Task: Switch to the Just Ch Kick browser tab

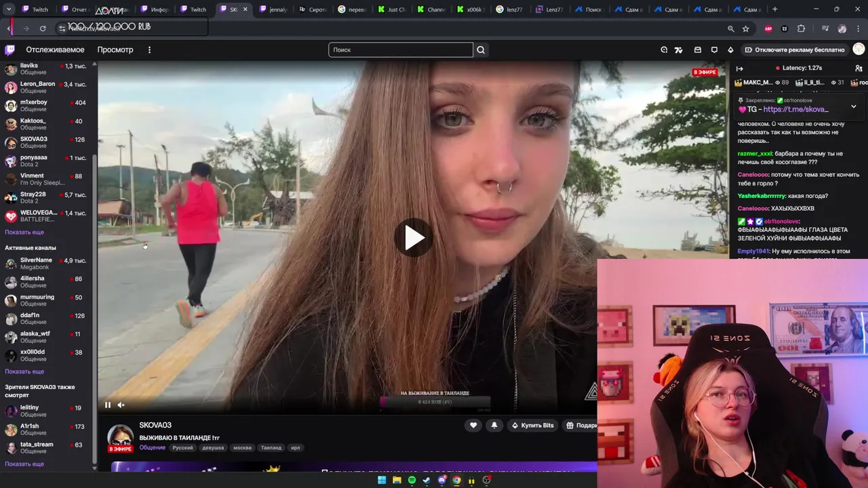Action: (392, 9)
